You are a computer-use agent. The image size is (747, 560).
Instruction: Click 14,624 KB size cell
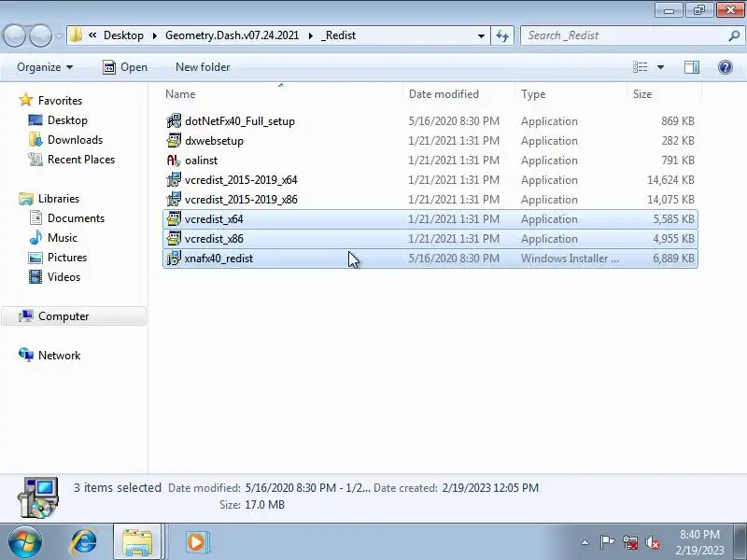point(670,180)
